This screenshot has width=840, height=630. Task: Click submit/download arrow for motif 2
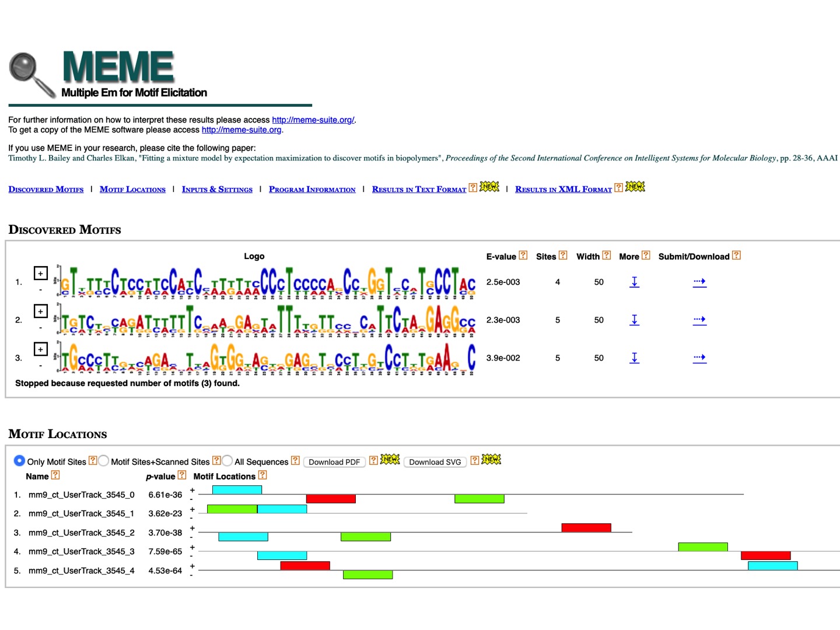coord(699,320)
